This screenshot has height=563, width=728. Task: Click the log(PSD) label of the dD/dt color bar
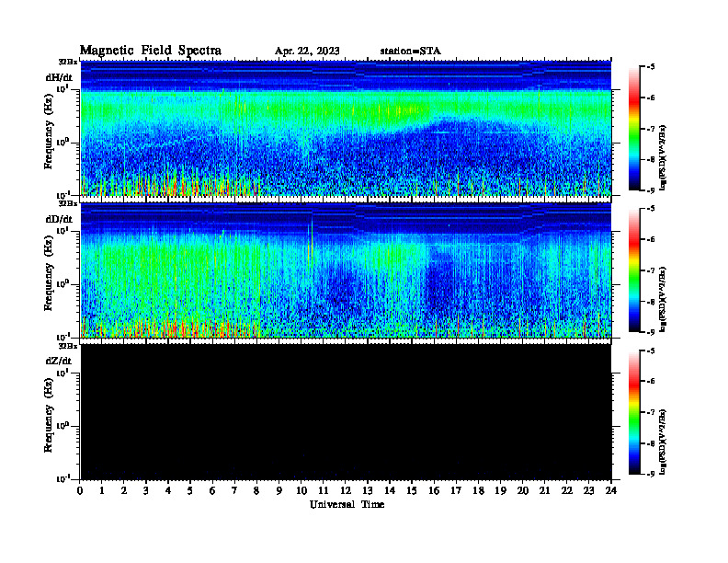coord(663,299)
